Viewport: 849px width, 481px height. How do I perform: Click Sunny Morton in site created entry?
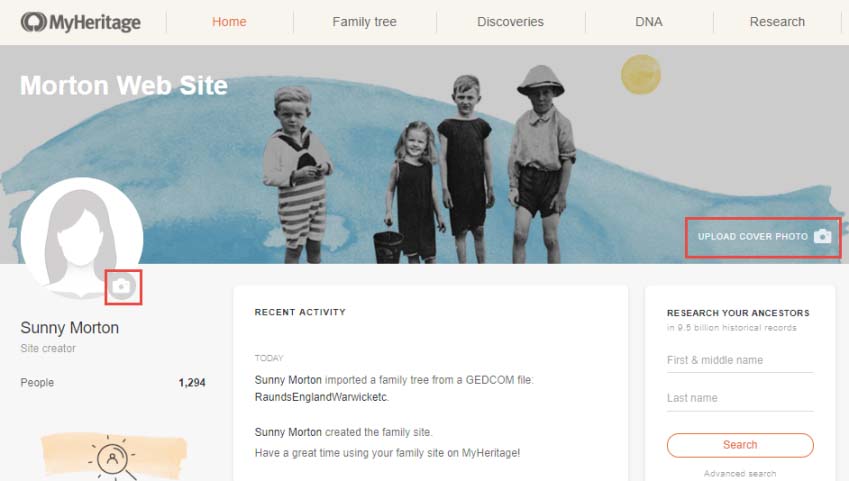pos(288,432)
